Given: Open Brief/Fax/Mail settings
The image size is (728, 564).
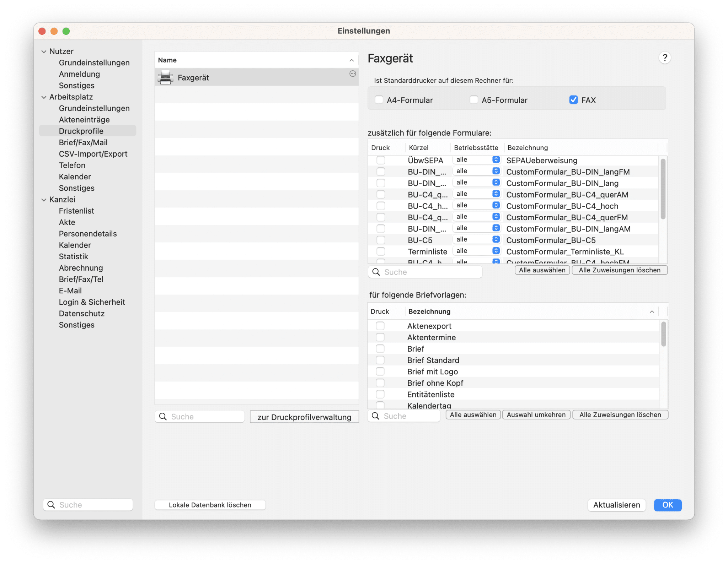Looking at the screenshot, I should click(83, 142).
